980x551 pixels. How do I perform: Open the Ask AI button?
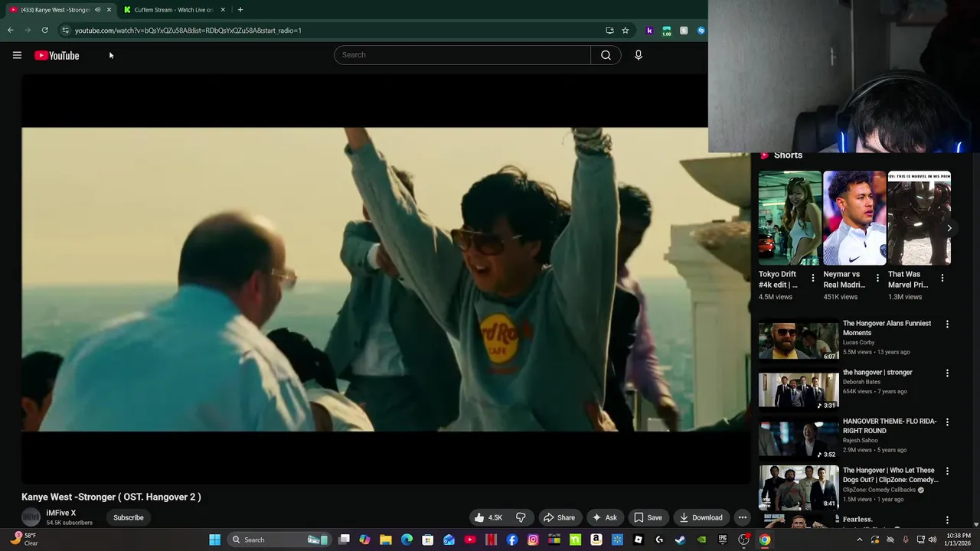coord(604,517)
